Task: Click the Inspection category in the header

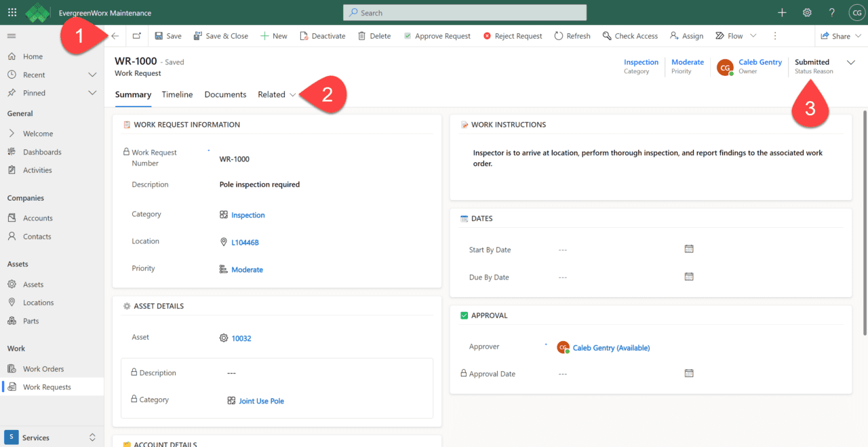Action: coord(641,62)
